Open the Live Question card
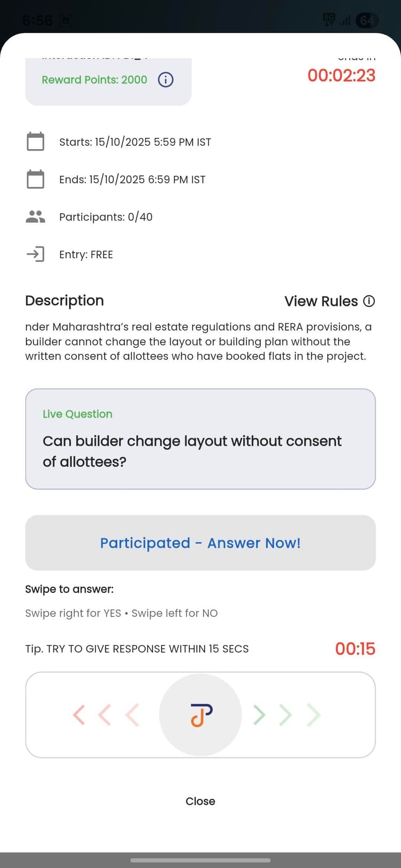This screenshot has width=401, height=868. tap(200, 439)
